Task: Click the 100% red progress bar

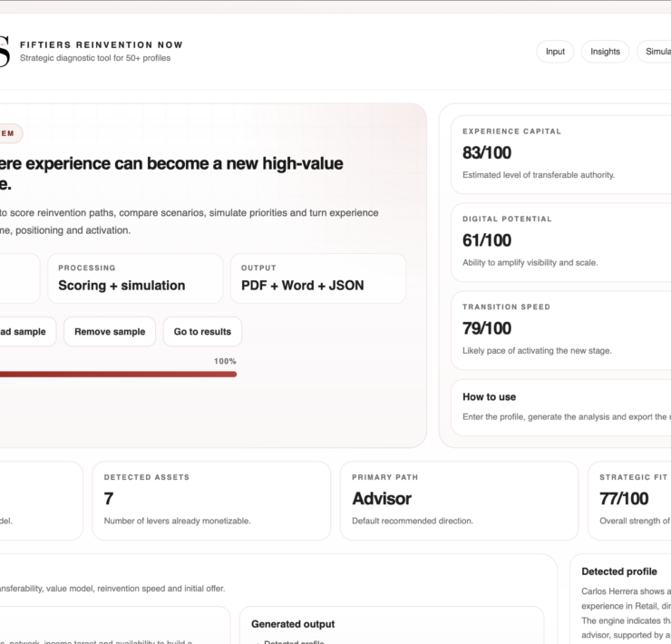Action: [x=118, y=374]
